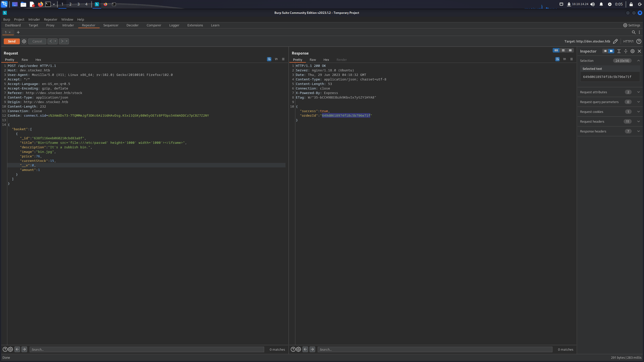The width and height of the screenshot is (644, 362).
Task: Open the Proxy tab
Action: point(50,25)
